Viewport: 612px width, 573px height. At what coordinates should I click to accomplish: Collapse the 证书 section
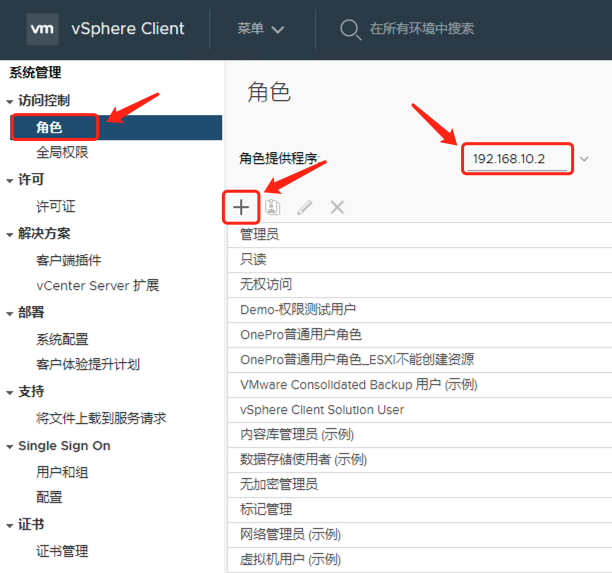pos(10,525)
